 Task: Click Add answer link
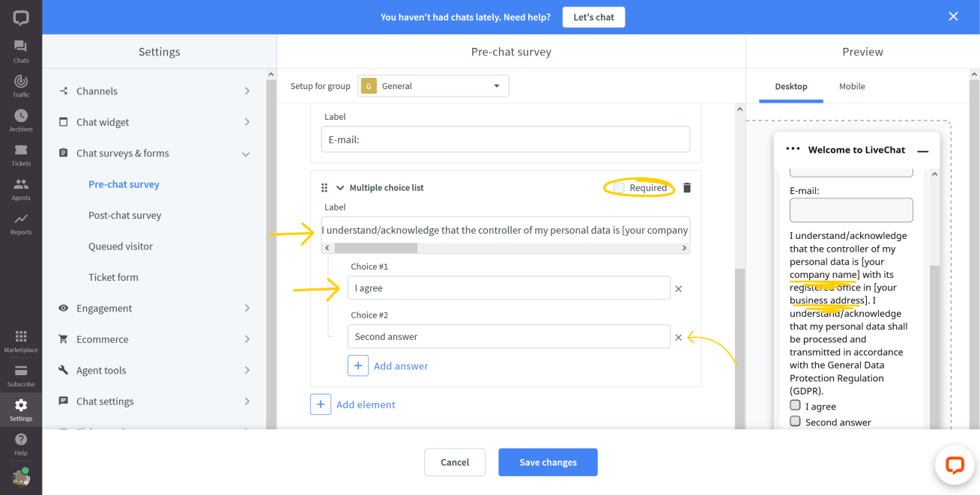tap(401, 366)
